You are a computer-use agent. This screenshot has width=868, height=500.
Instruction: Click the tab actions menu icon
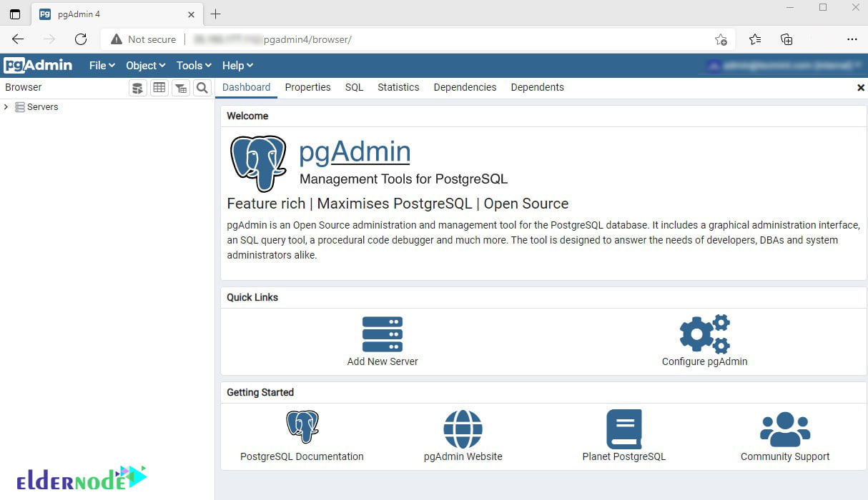(15, 14)
